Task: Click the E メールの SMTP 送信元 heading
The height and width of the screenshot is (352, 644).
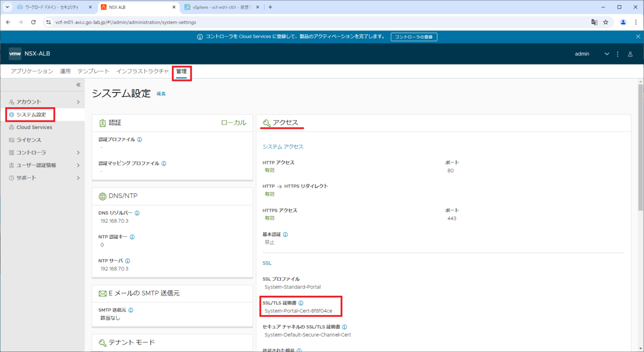Action: coord(144,294)
